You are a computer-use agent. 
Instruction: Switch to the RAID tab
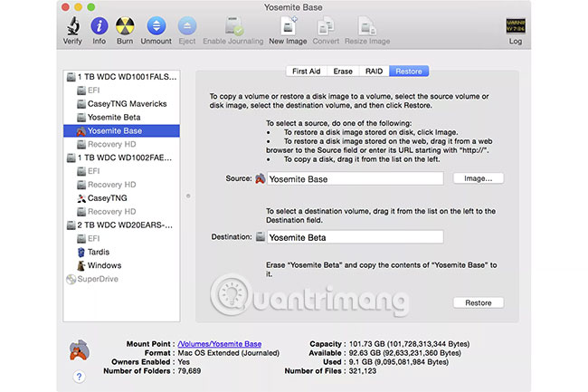click(x=375, y=72)
